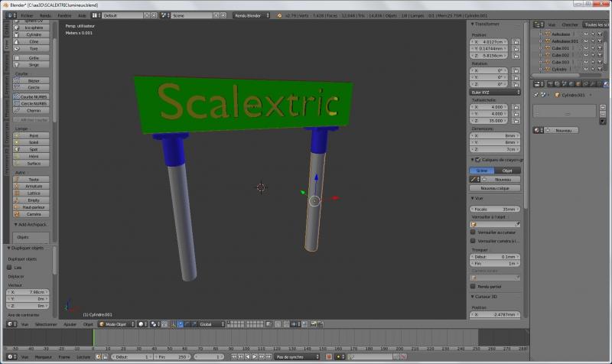
Task: Enable the Rendu partiel checkbox
Action: pyautogui.click(x=472, y=286)
